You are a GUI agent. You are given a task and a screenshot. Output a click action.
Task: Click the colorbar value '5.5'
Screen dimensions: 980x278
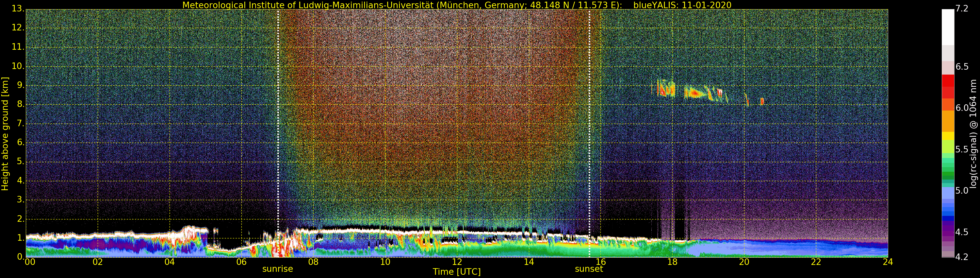pos(962,149)
